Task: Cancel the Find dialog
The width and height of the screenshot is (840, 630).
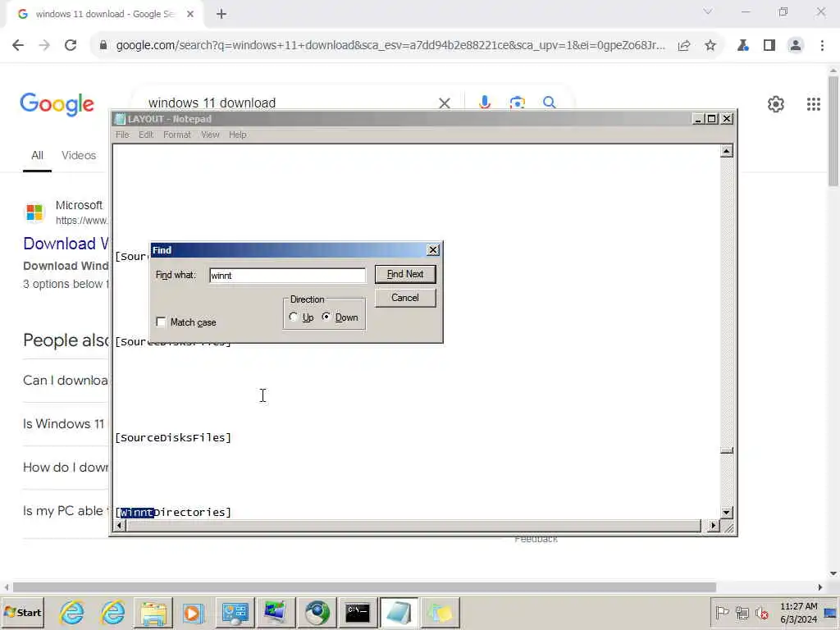Action: tap(405, 298)
